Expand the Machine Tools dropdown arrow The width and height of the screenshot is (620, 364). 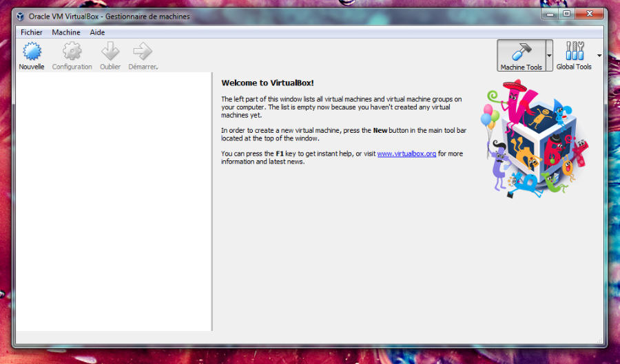[x=549, y=56]
